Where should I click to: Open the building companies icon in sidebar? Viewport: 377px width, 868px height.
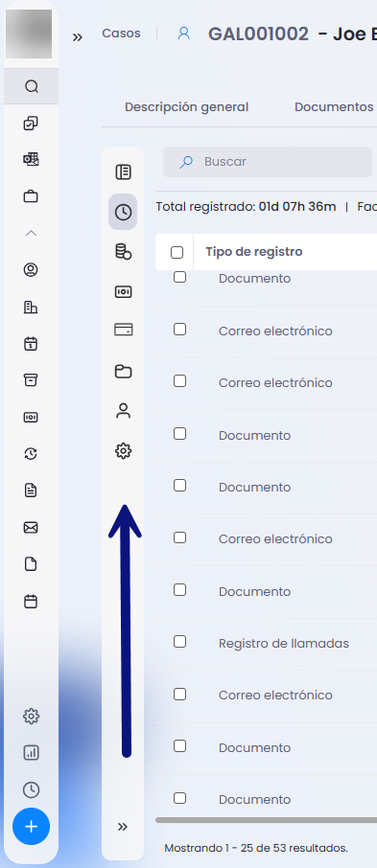pyautogui.click(x=31, y=308)
